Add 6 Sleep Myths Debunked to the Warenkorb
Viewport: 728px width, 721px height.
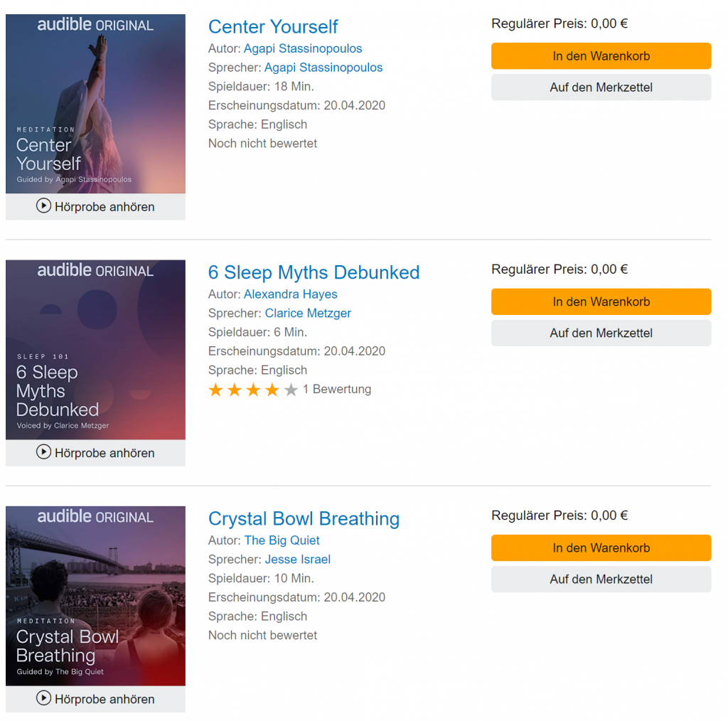[x=601, y=302]
